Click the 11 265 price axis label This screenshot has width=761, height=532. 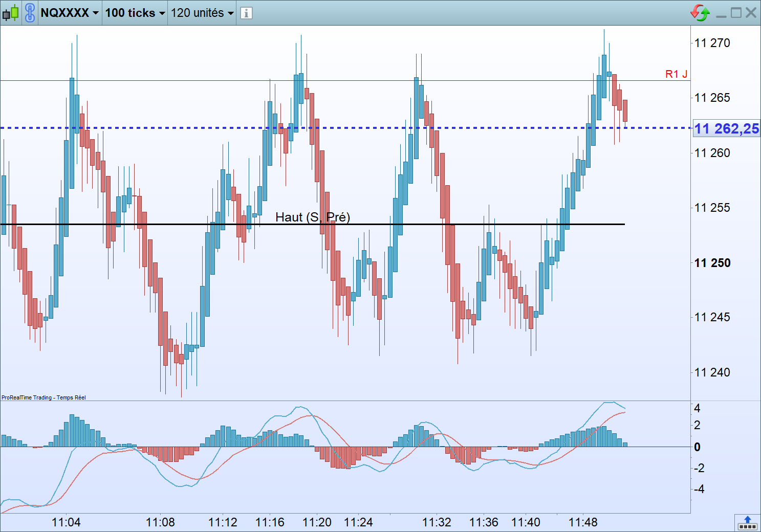712,98
